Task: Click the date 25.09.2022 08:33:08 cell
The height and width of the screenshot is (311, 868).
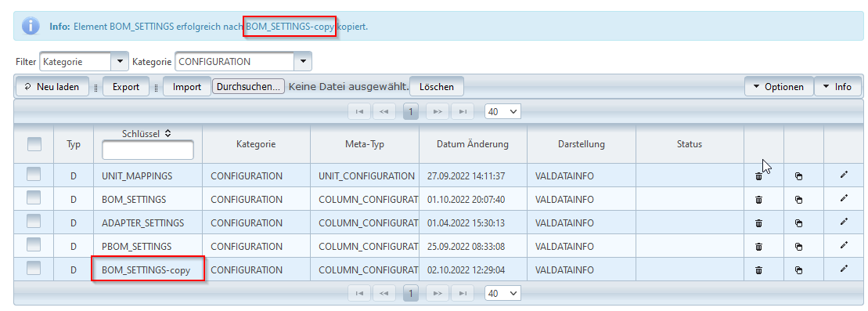Action: [473, 246]
